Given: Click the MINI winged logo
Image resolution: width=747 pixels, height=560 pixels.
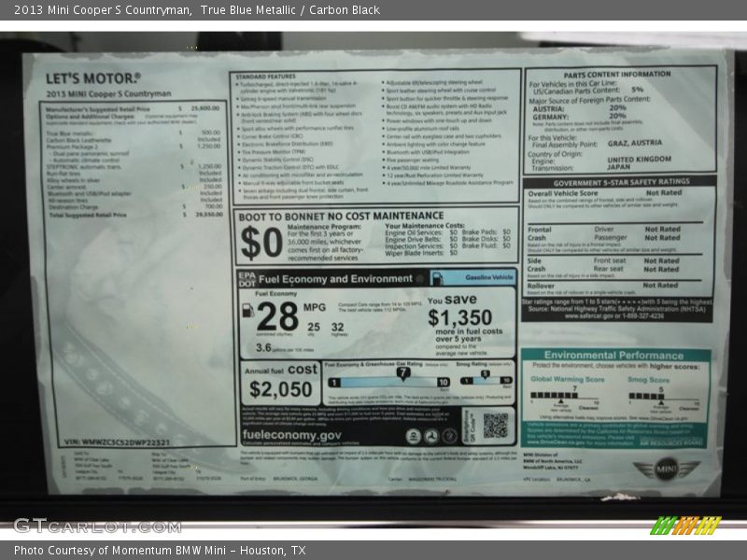Looking at the screenshot, I should (x=667, y=469).
